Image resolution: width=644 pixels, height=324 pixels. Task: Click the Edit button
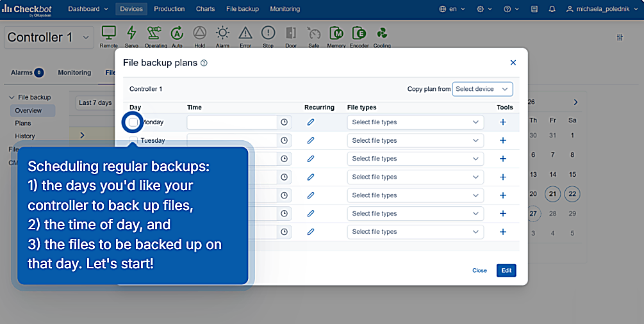pos(506,271)
